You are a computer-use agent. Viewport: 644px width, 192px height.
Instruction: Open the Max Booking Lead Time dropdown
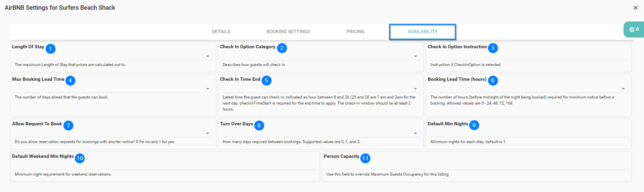click(207, 89)
